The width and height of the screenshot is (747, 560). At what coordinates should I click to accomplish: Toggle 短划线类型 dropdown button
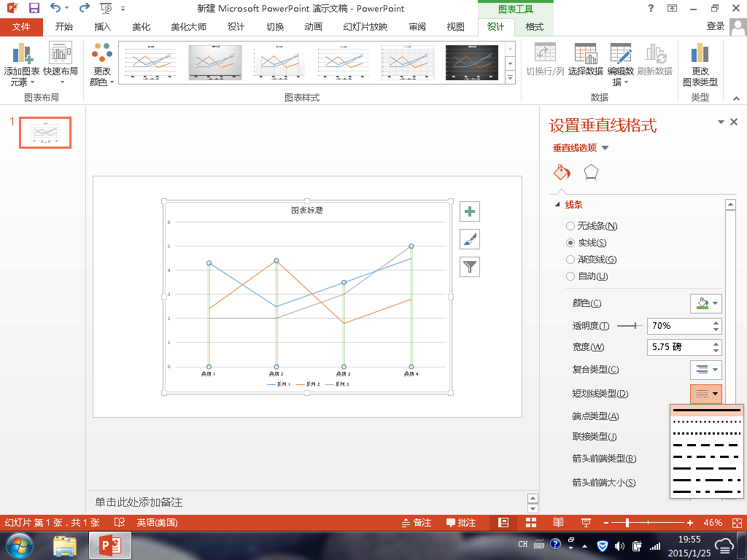(705, 394)
